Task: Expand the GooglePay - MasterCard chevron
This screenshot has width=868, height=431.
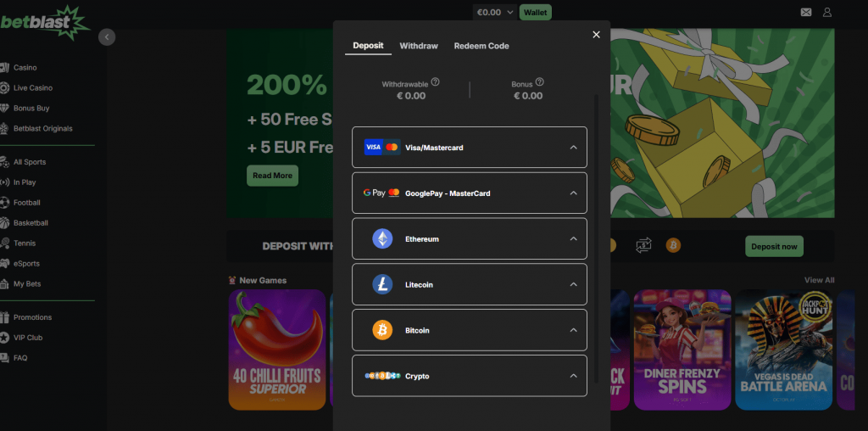Action: pos(574,193)
